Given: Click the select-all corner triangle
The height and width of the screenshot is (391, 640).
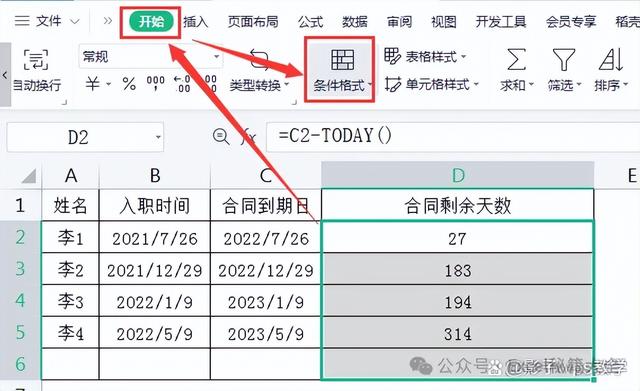Looking at the screenshot, I should pyautogui.click(x=29, y=176).
